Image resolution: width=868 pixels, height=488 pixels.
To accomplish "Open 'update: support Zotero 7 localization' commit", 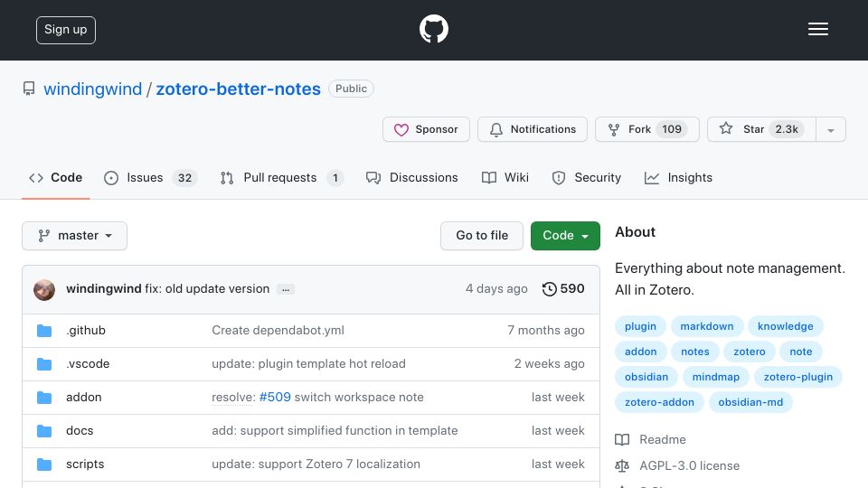I will click(x=316, y=465).
